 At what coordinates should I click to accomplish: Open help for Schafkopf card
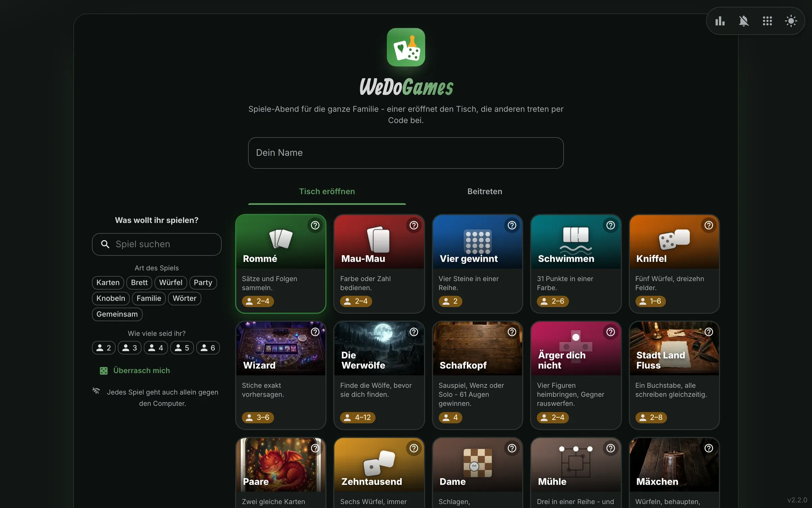(x=512, y=332)
